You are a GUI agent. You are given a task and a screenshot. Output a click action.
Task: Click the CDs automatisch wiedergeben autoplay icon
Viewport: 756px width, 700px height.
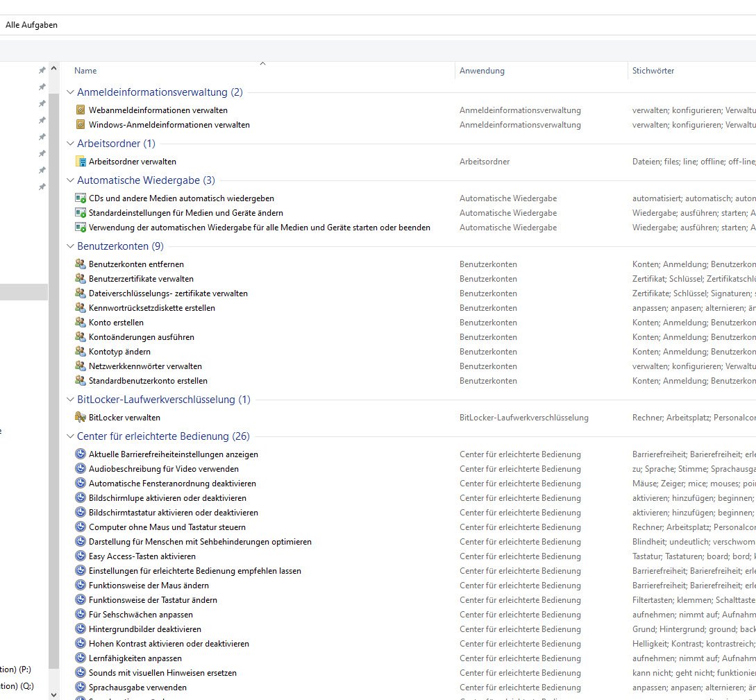click(81, 198)
